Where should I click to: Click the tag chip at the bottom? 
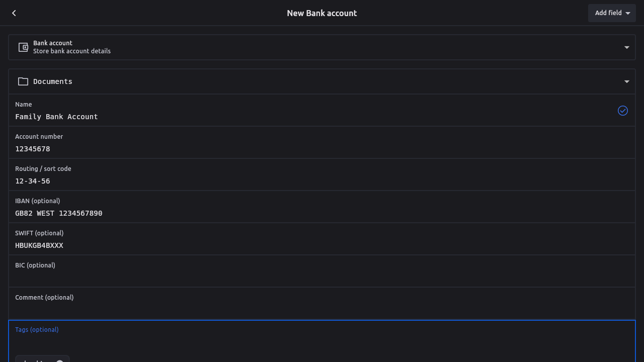[34, 359]
